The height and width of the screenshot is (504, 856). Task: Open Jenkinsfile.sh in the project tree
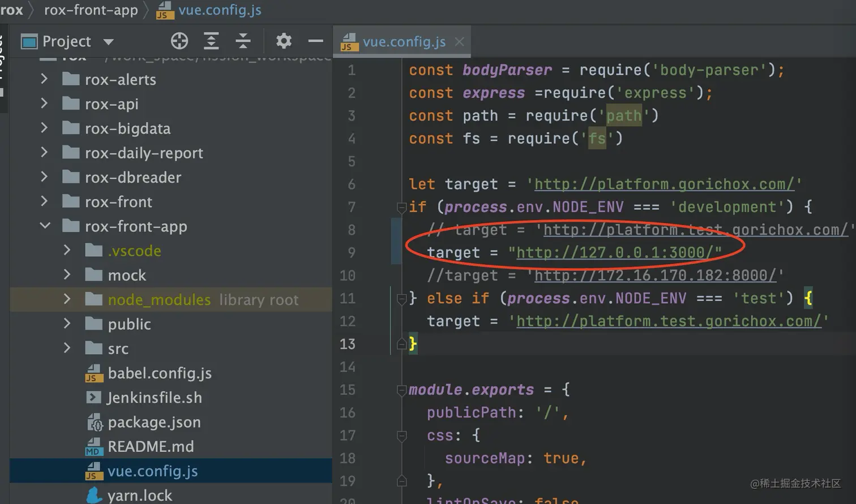155,398
